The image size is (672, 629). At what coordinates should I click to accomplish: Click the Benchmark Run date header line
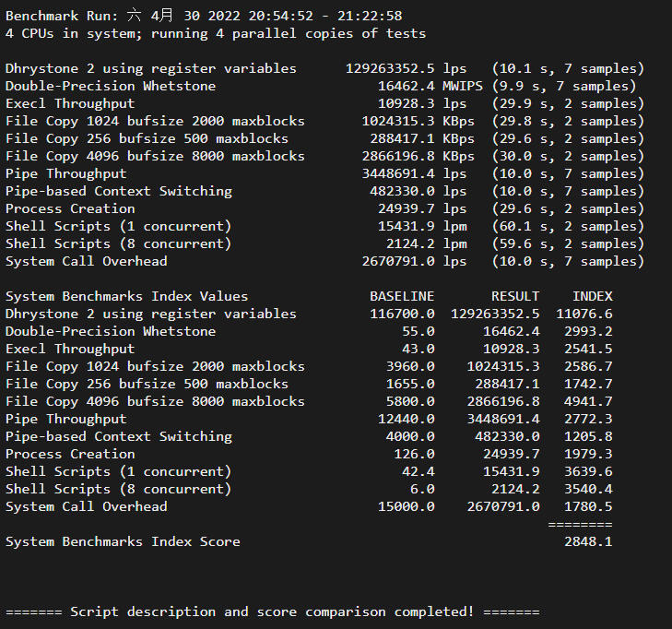(203, 16)
